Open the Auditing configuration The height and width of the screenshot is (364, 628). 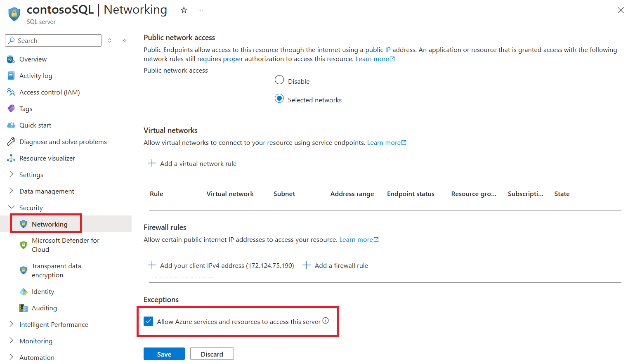[43, 308]
